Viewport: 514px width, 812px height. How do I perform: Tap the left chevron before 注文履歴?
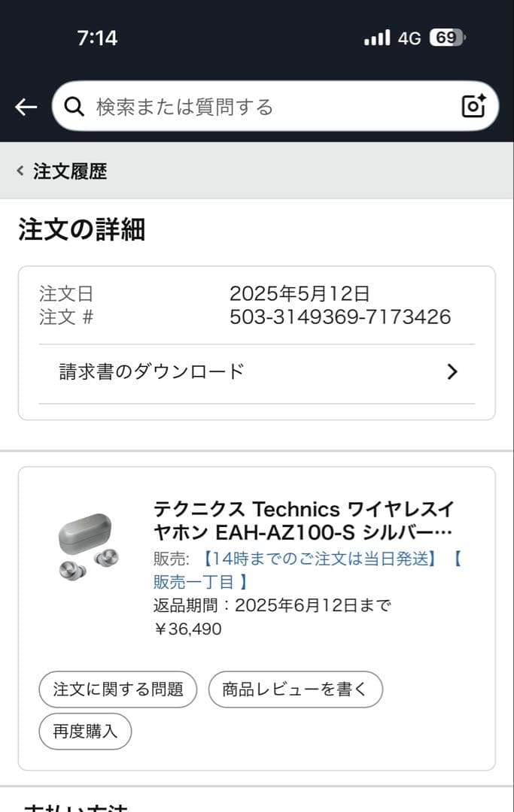tap(19, 171)
